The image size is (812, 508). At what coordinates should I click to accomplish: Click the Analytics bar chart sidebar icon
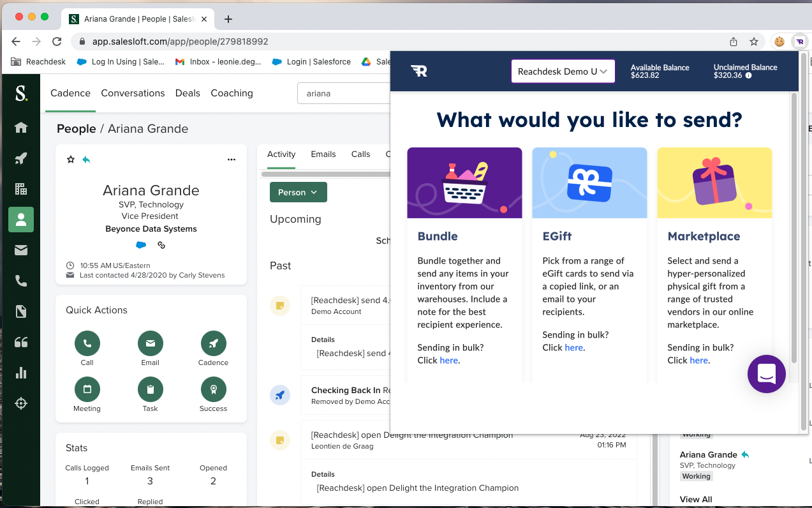(x=21, y=373)
